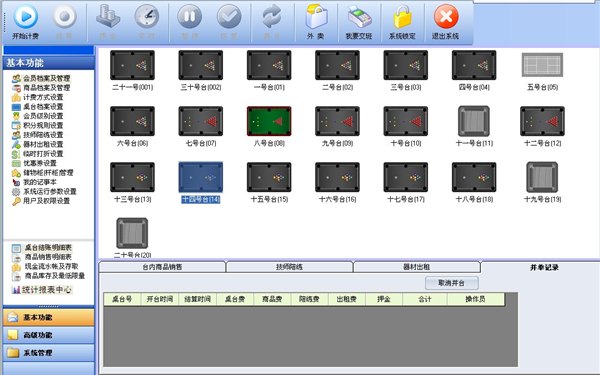Switch to 器材出租 tab
This screenshot has height=375, width=600.
(417, 267)
